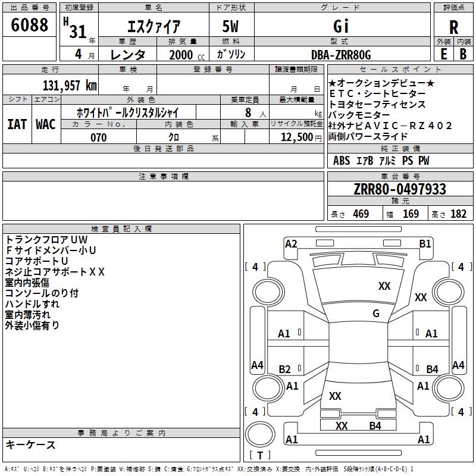The image size is (476, 476).
Task: Select the inspector note トランクフロアUW
Action: (46, 240)
